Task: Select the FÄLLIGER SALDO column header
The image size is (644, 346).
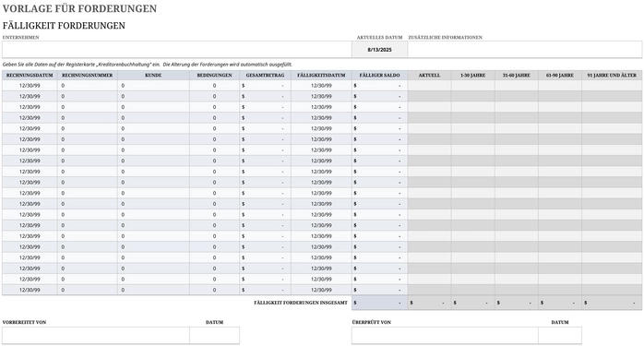Action: (x=379, y=76)
